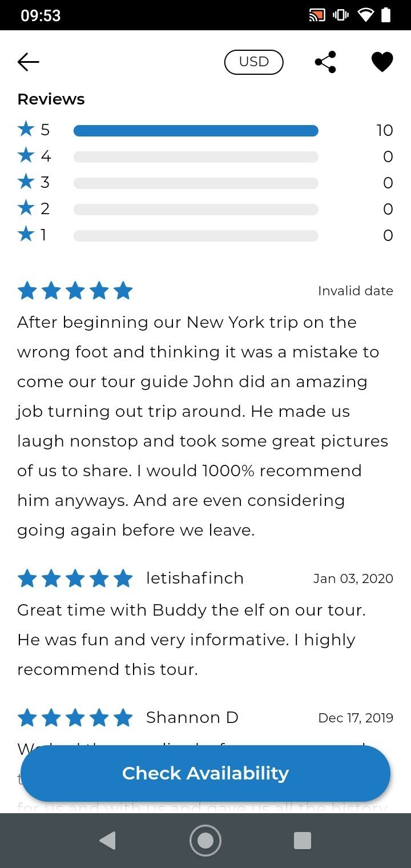Select the 4-star rating bar
The height and width of the screenshot is (868, 411).
(196, 157)
